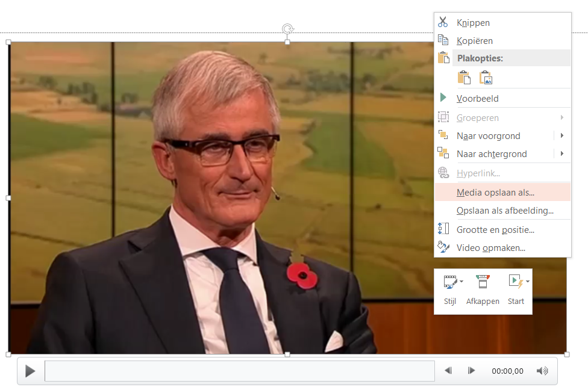Open the Stijl video style gallery
The image size is (588, 390).
tap(450, 291)
